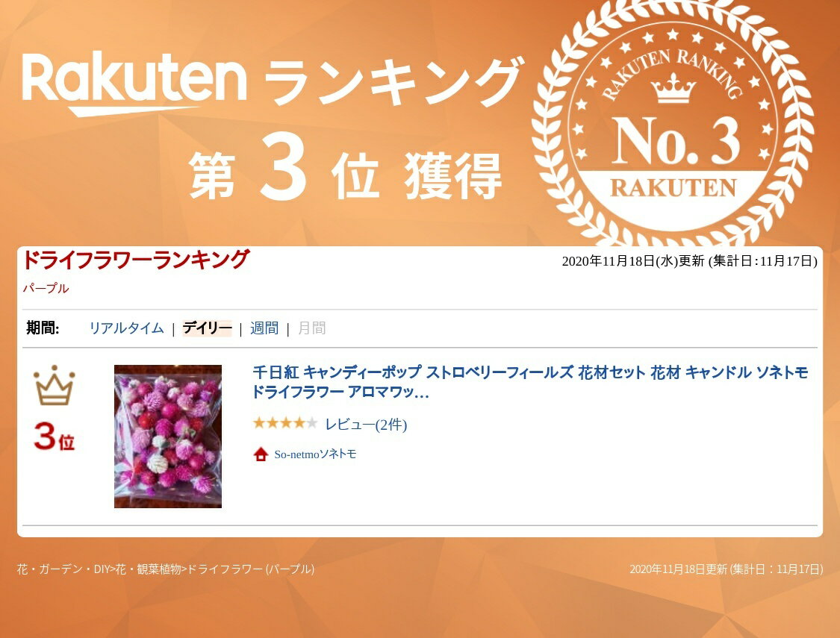This screenshot has height=638, width=840.
Task: Click the Rakuten logo in the banner
Action: 134,83
